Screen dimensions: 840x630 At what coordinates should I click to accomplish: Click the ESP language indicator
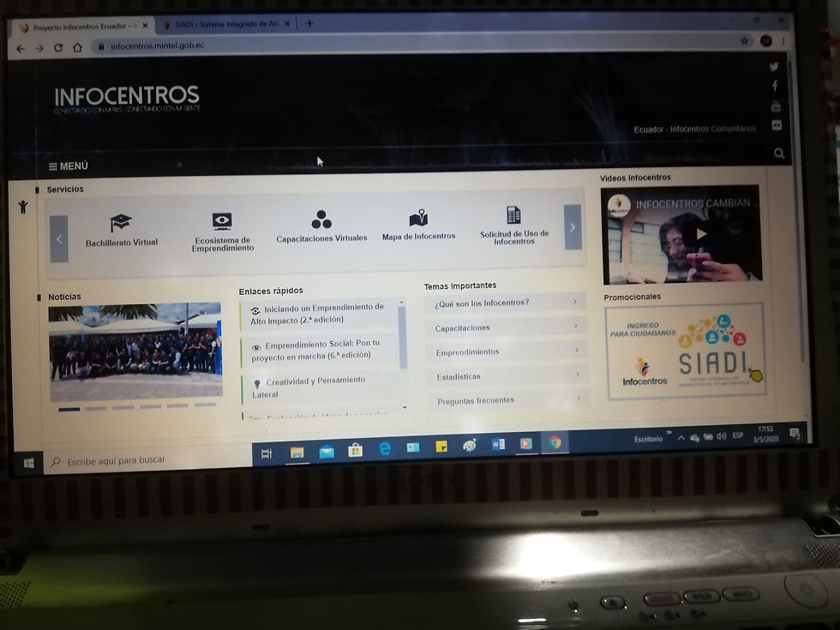point(738,435)
